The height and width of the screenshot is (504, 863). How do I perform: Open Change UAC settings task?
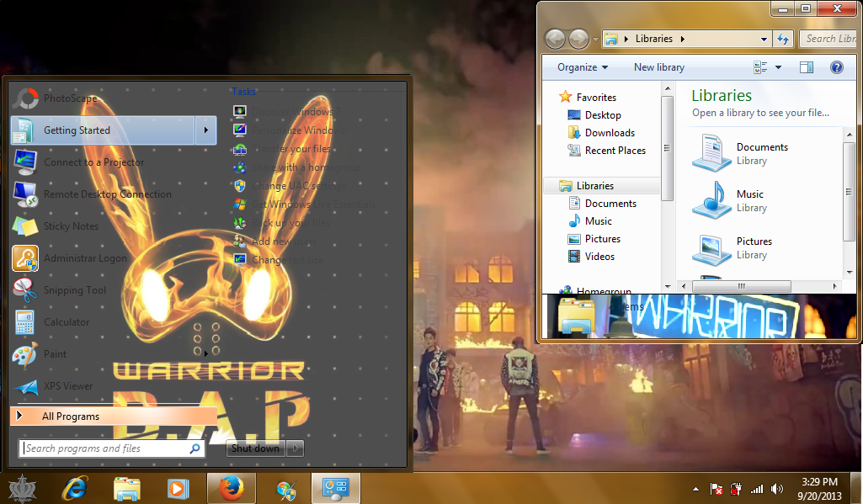point(290,186)
